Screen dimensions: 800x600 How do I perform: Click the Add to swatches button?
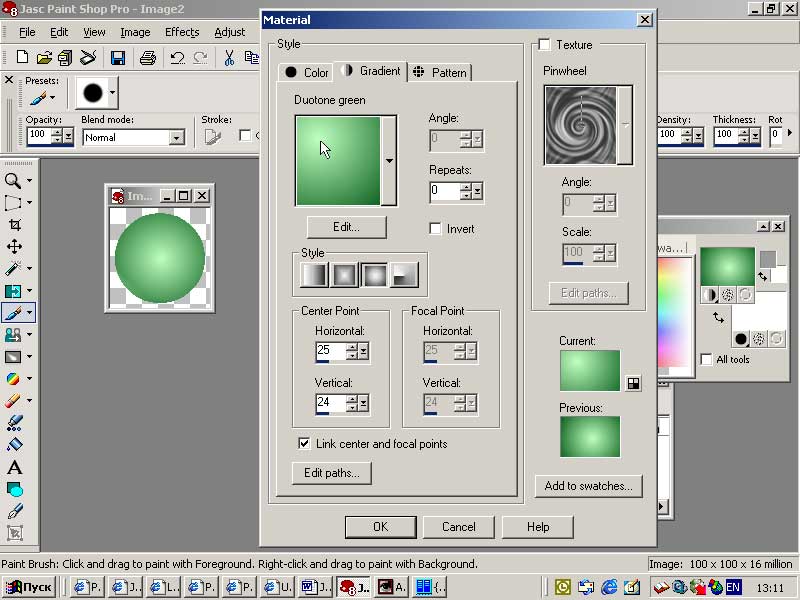[x=588, y=486]
